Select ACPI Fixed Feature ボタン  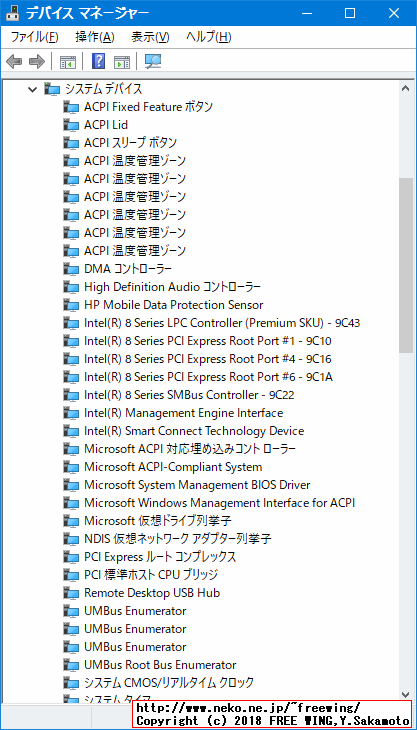148,107
